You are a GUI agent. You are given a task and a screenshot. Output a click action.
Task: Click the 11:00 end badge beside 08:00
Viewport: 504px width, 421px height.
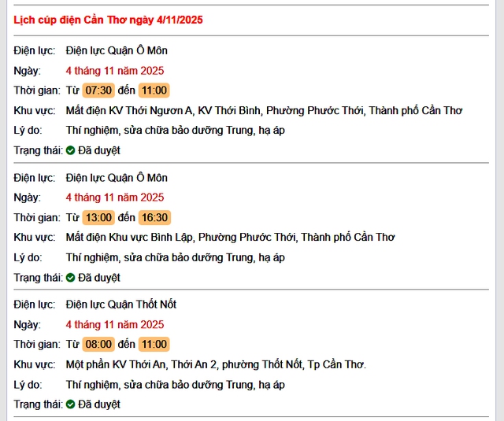pyautogui.click(x=154, y=345)
